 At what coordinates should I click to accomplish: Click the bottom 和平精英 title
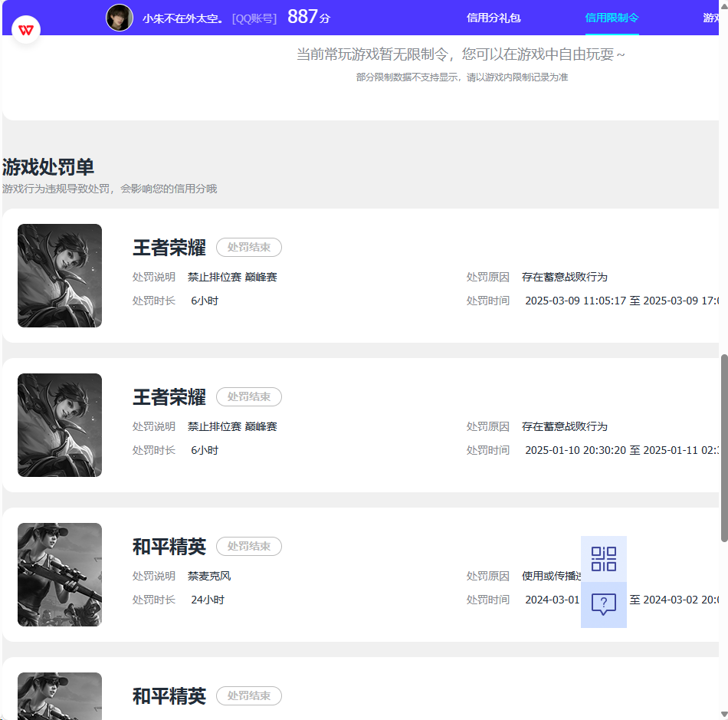tap(169, 696)
